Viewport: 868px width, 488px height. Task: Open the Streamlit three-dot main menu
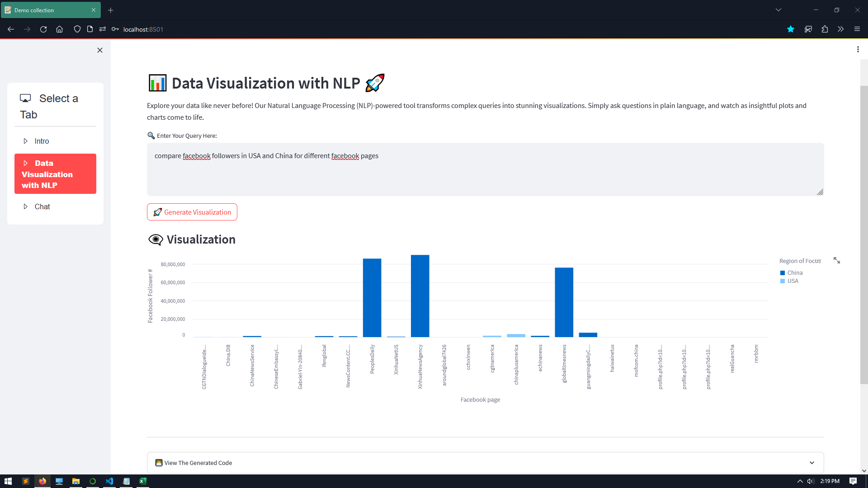pos(858,49)
